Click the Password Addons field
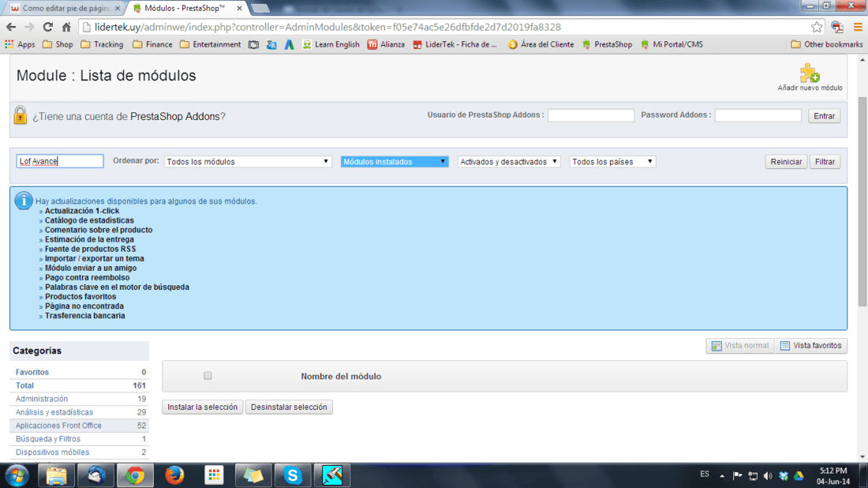This screenshot has height=488, width=868. click(x=758, y=115)
